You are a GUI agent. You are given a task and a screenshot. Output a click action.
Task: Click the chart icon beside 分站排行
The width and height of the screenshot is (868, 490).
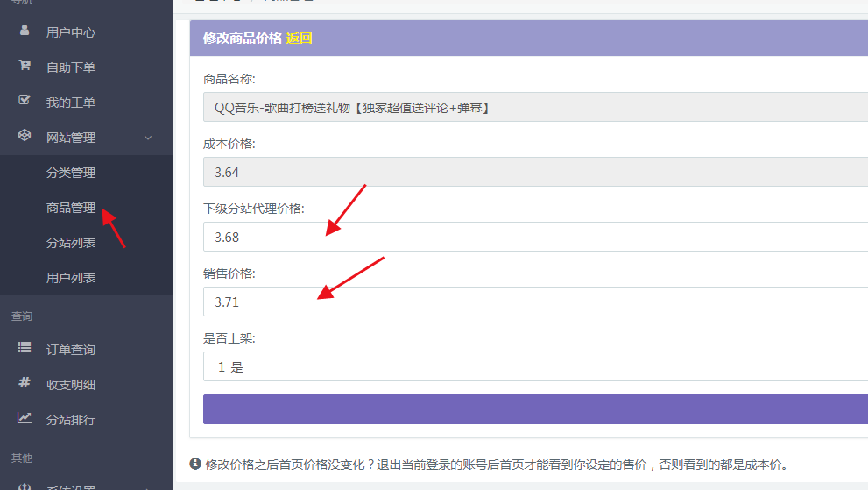[x=25, y=419]
